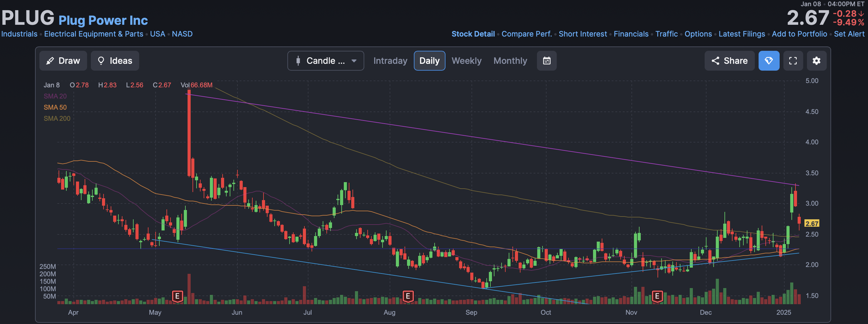Click the H 2.83 high value

(107, 85)
